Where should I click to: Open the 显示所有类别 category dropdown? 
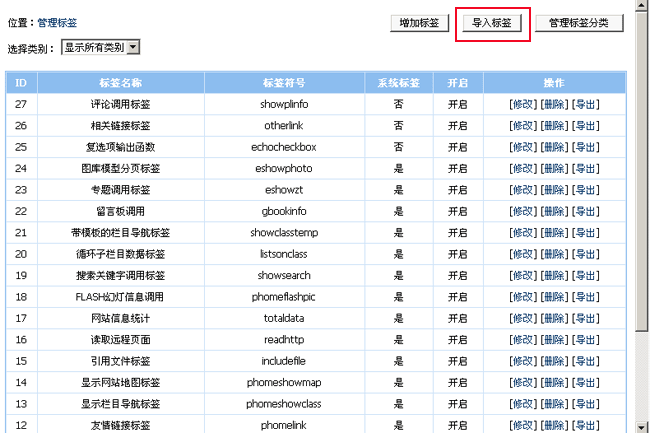click(101, 47)
